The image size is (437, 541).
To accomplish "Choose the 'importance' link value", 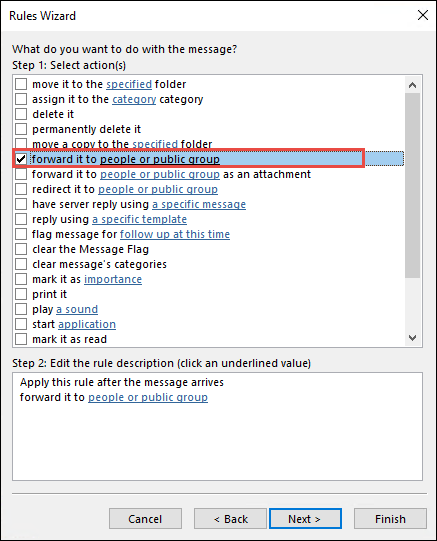I will pyautogui.click(x=113, y=279).
